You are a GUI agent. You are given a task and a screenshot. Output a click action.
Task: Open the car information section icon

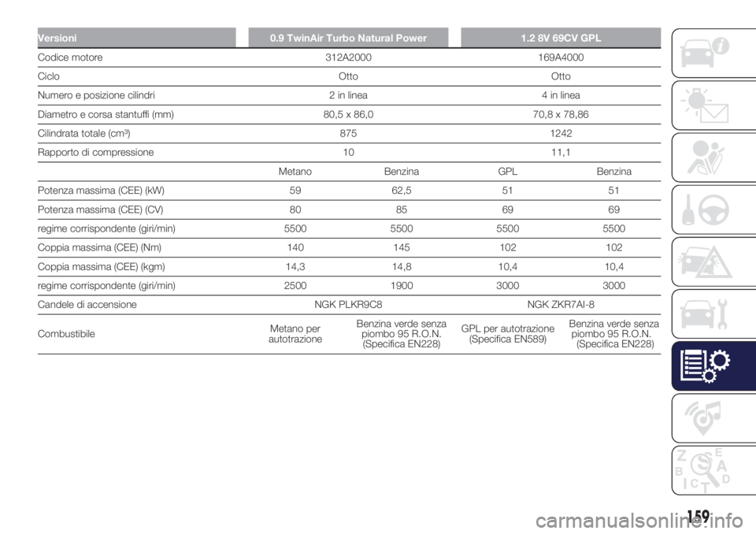706,53
